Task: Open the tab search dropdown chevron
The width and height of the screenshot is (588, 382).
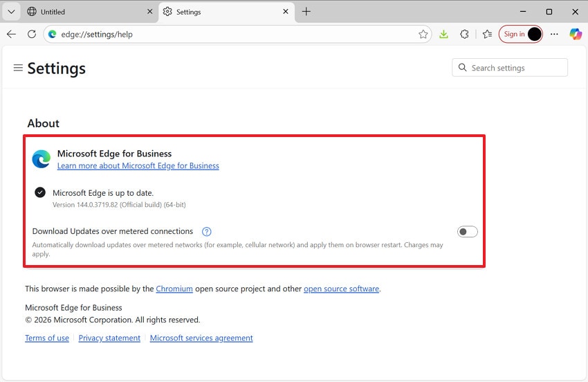Action: tap(11, 12)
